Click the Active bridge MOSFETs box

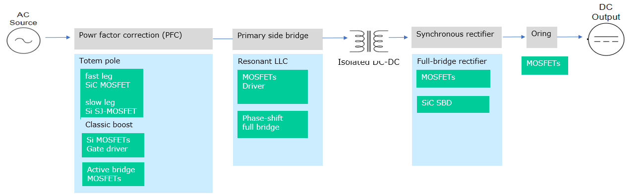(113, 174)
